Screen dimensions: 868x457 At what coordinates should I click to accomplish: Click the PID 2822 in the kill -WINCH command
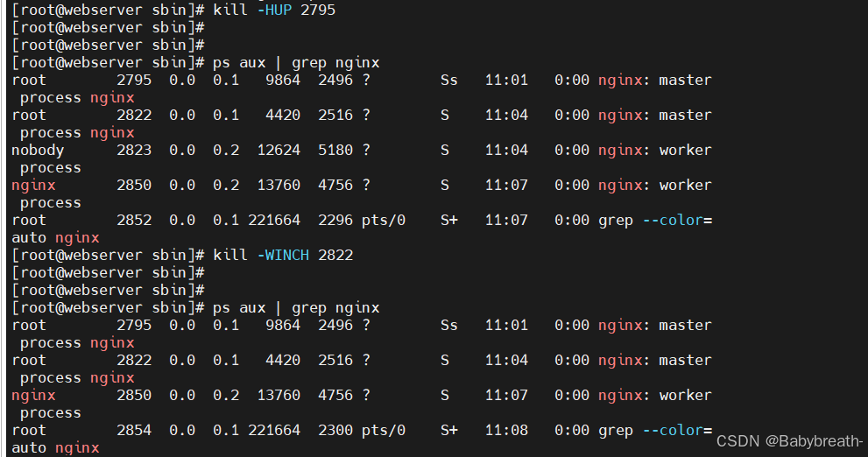[x=335, y=255]
